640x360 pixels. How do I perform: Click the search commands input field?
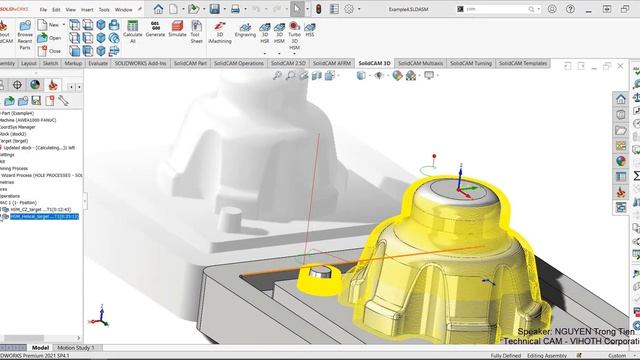pos(496,9)
